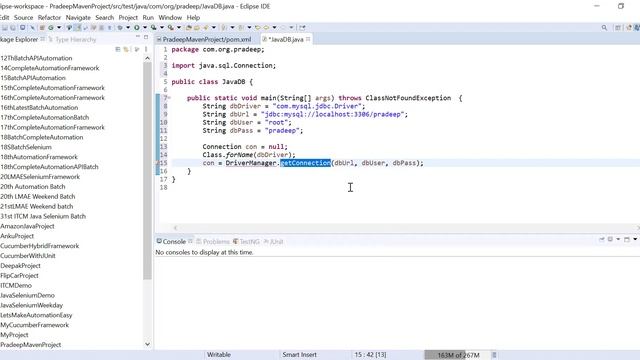Viewport: 640px width, 360px height.
Task: Select 16thLatestBatchAutomation project
Action: [x=39, y=108]
